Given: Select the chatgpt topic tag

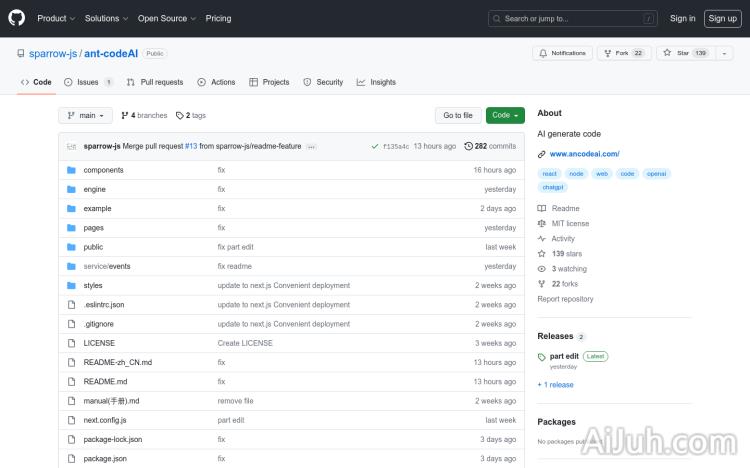Looking at the screenshot, I should tap(552, 187).
